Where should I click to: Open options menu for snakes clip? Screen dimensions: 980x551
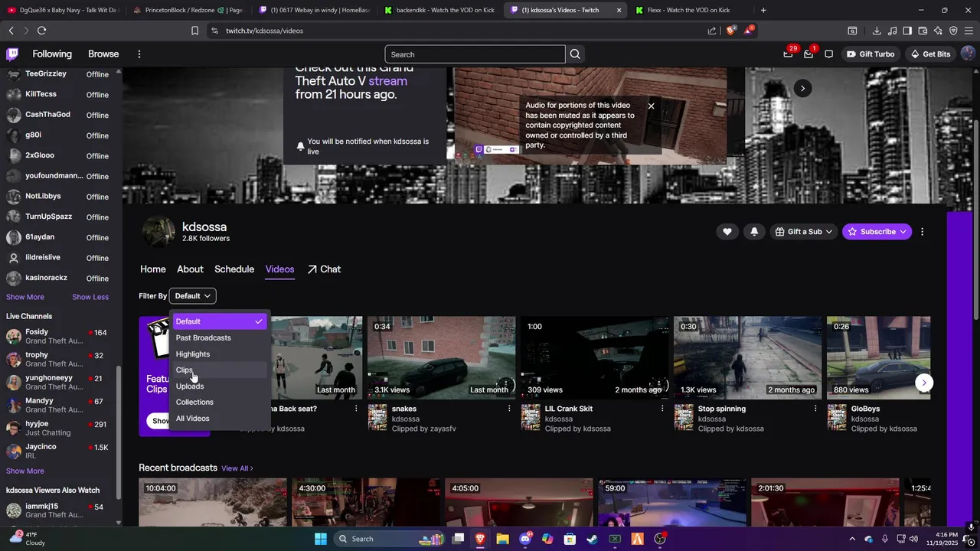point(509,409)
